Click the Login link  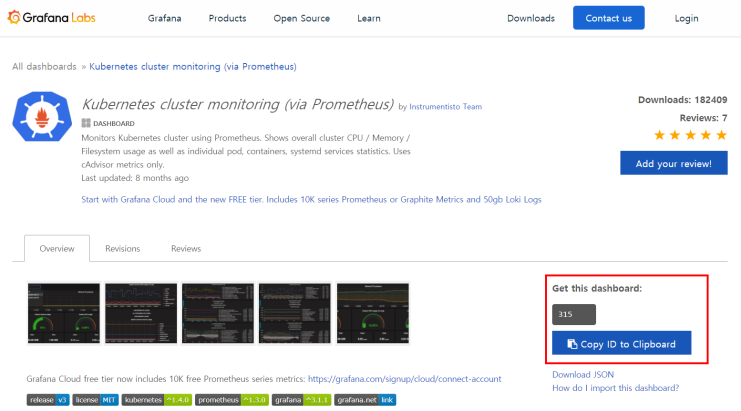pyautogui.click(x=686, y=18)
